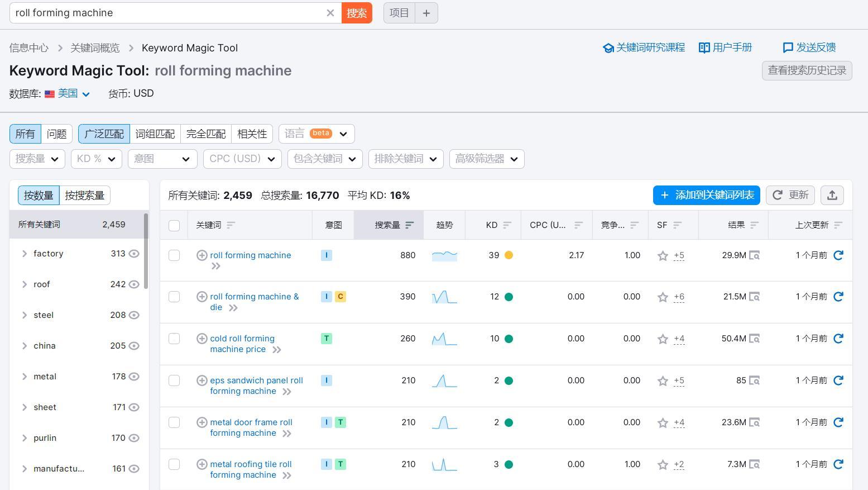Click inside the keyword search input field
Image resolution: width=868 pixels, height=490 pixels.
[167, 12]
